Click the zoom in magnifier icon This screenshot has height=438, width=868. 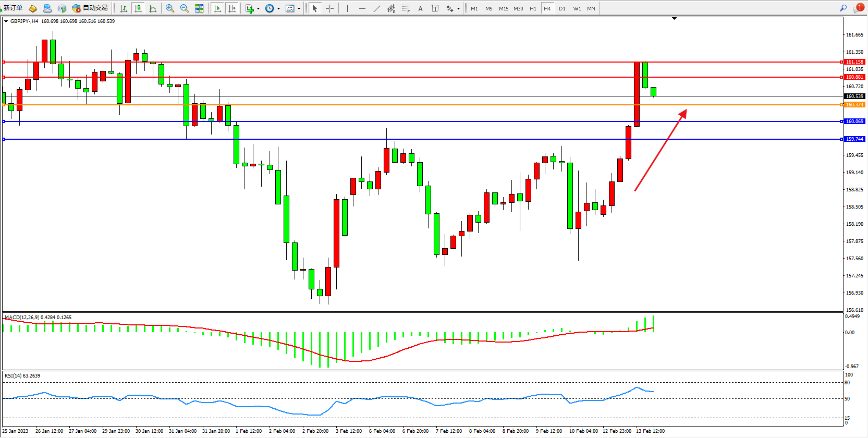tap(169, 8)
